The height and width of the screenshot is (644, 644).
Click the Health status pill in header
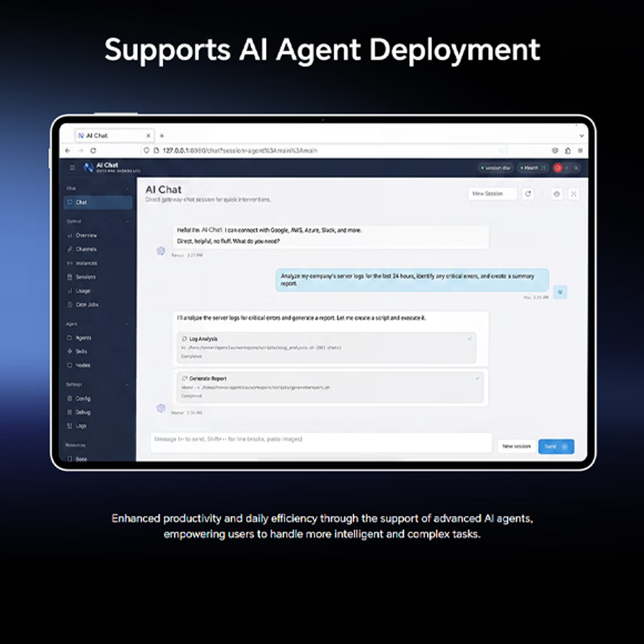click(533, 167)
